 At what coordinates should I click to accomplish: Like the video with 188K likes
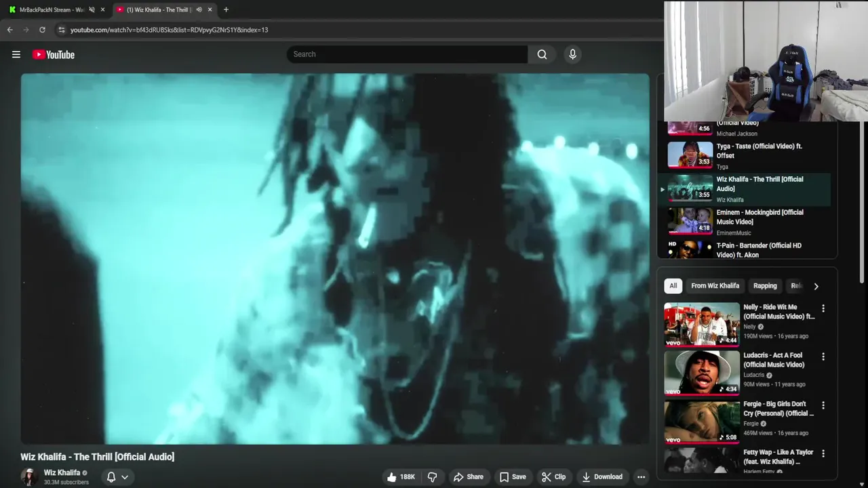pos(400,477)
